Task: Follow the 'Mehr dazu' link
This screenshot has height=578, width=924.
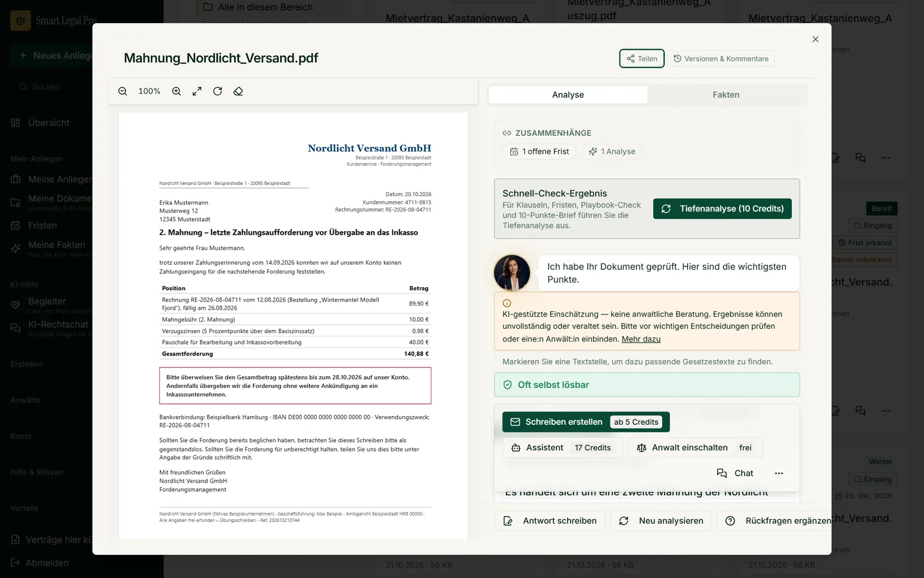Action: (641, 339)
